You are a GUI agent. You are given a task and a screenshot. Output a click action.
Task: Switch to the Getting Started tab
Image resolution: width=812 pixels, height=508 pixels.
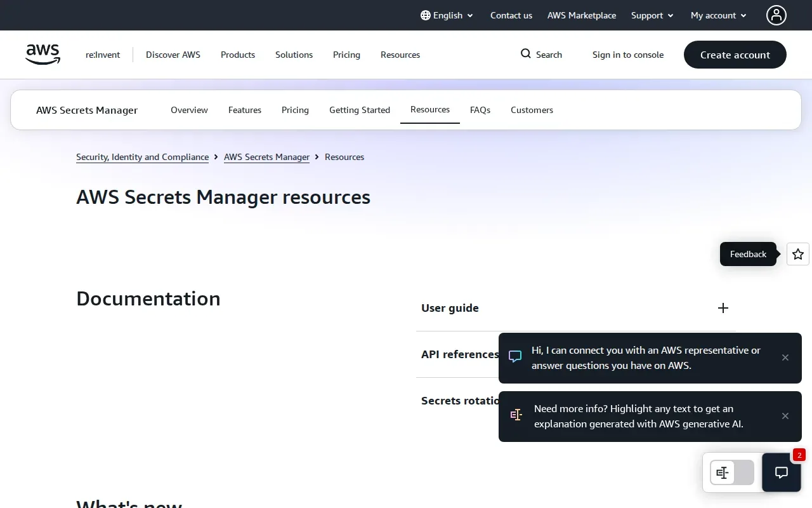pyautogui.click(x=360, y=110)
